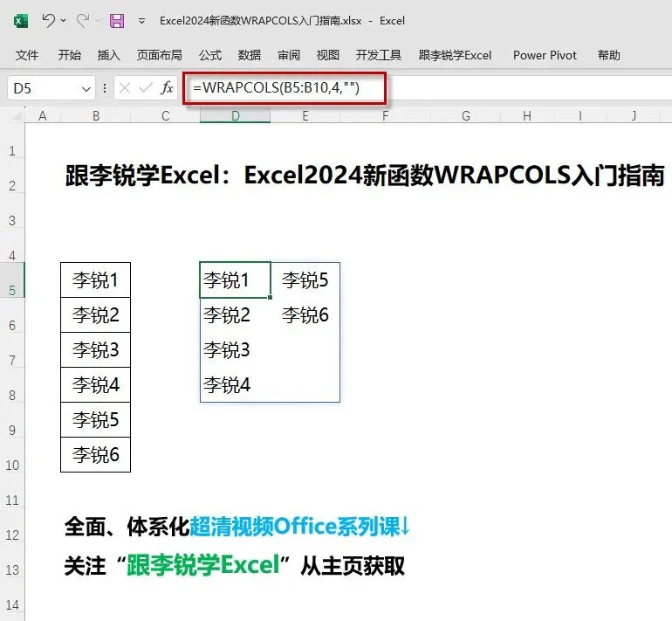The height and width of the screenshot is (621, 672).
Task: Select bordered cell B9 containing 李锐5
Action: pos(96,420)
